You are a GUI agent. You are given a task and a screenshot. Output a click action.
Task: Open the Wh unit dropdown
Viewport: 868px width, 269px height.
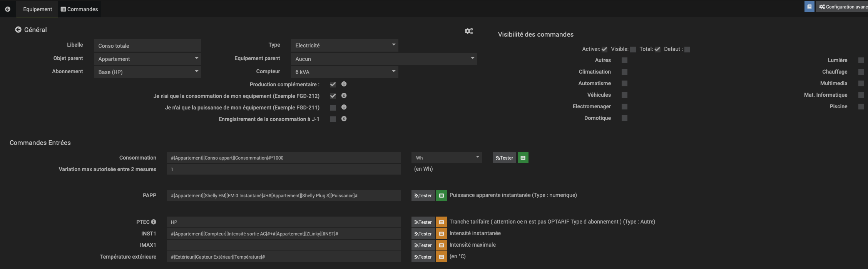447,158
